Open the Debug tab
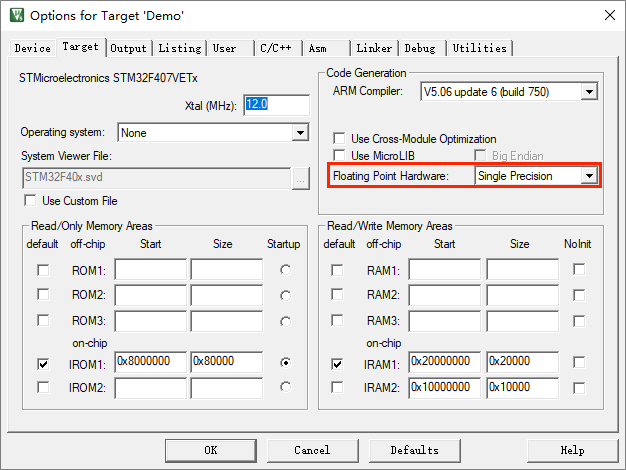 click(x=420, y=48)
